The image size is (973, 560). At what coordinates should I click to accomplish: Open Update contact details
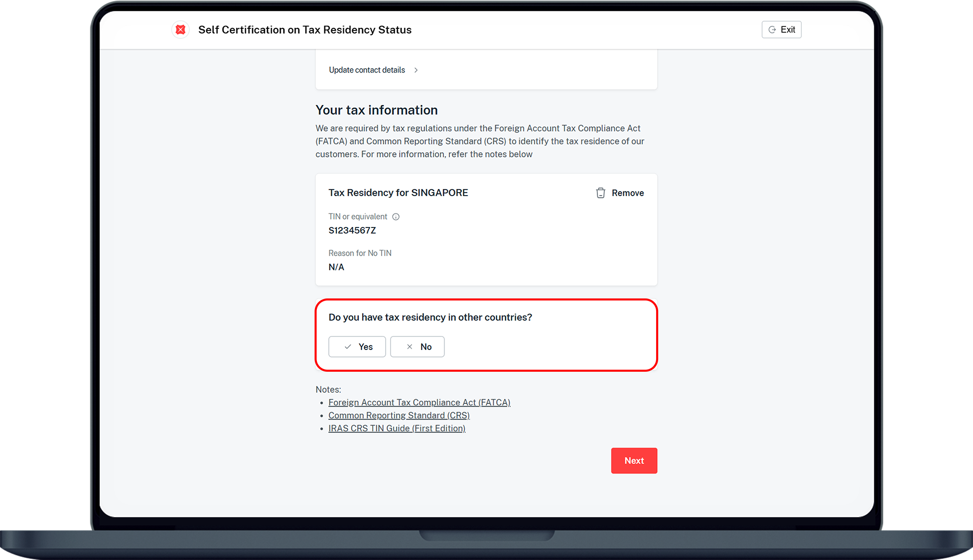pyautogui.click(x=367, y=70)
